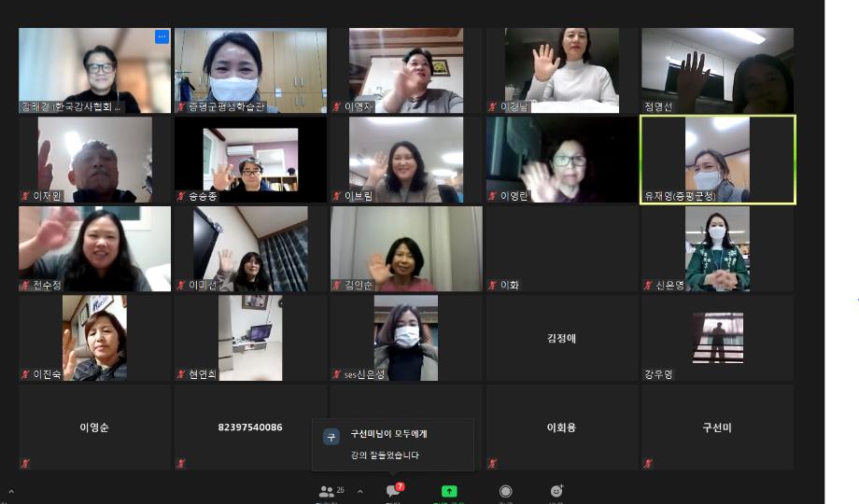Select the 82397540086 phone participant tile
Image resolution: width=859 pixels, height=504 pixels.
point(250,427)
